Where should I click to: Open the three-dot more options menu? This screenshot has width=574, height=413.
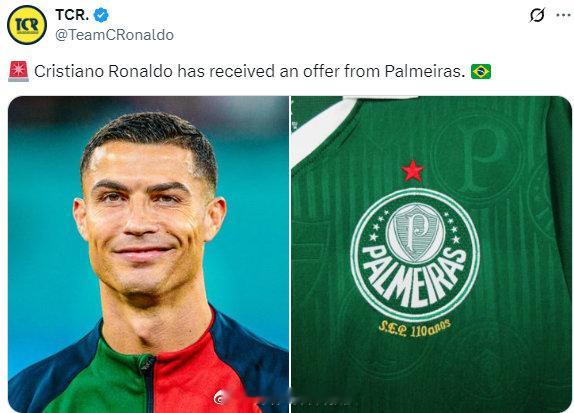tap(563, 15)
